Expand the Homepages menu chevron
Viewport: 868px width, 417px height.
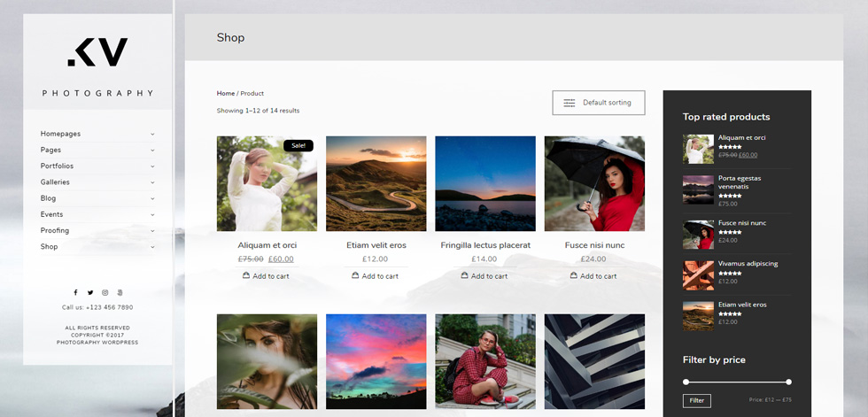152,134
